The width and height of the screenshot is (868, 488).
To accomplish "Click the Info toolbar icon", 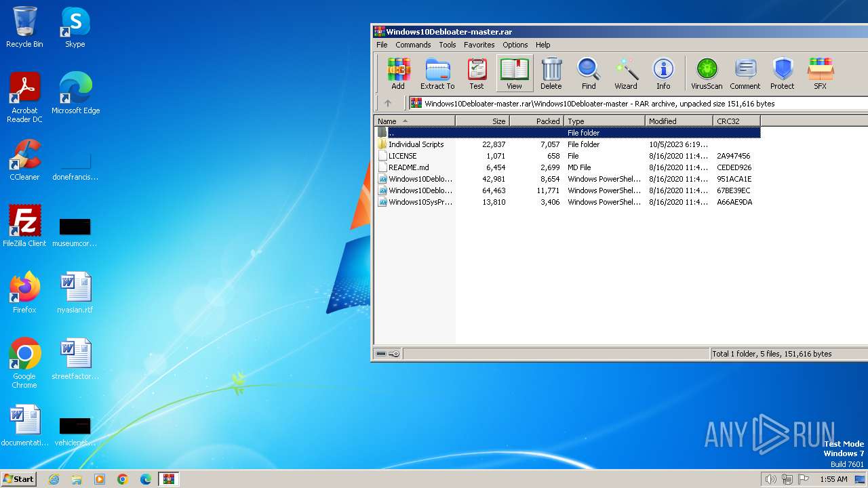I will [x=663, y=73].
